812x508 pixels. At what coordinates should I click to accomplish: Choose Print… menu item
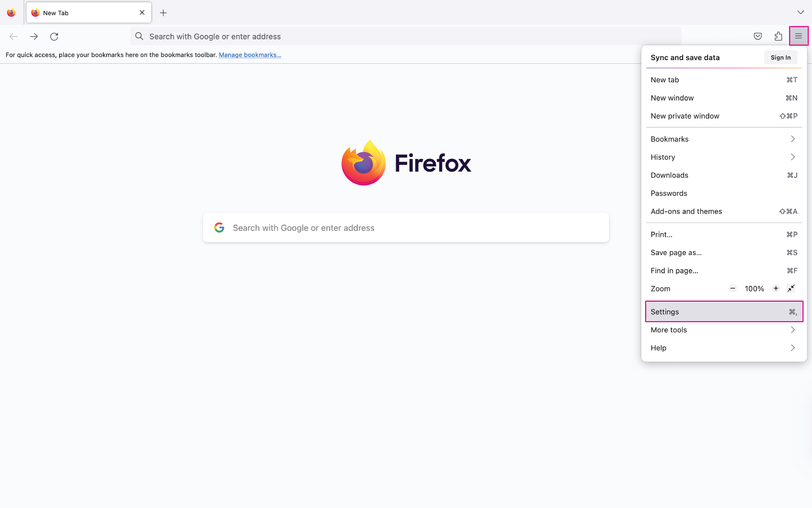point(724,234)
